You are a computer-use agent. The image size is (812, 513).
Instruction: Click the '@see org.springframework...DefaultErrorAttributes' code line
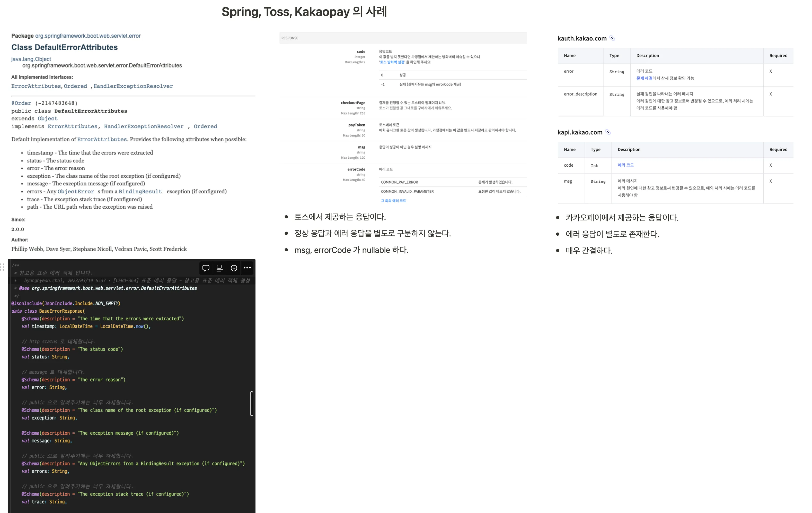coord(108,288)
